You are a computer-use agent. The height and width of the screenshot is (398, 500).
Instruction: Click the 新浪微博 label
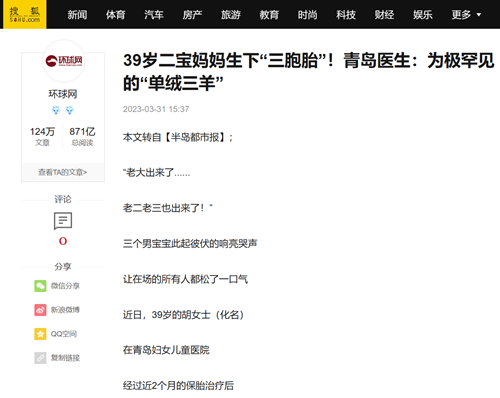click(x=65, y=310)
